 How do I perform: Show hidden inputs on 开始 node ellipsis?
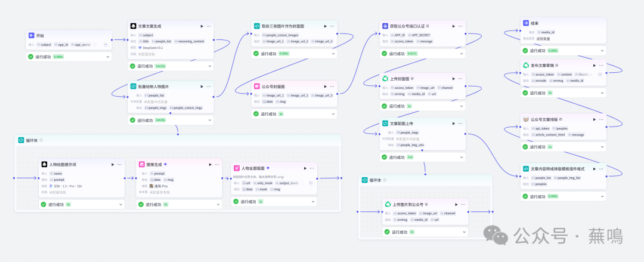[106, 45]
